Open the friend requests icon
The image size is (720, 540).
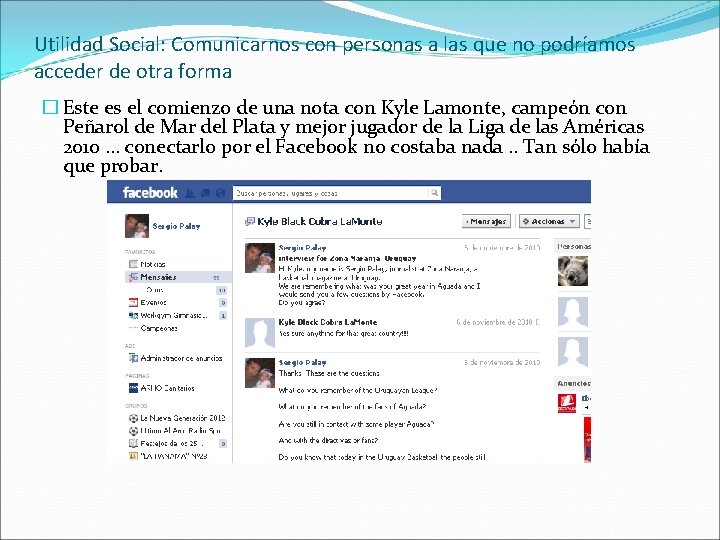tap(190, 193)
